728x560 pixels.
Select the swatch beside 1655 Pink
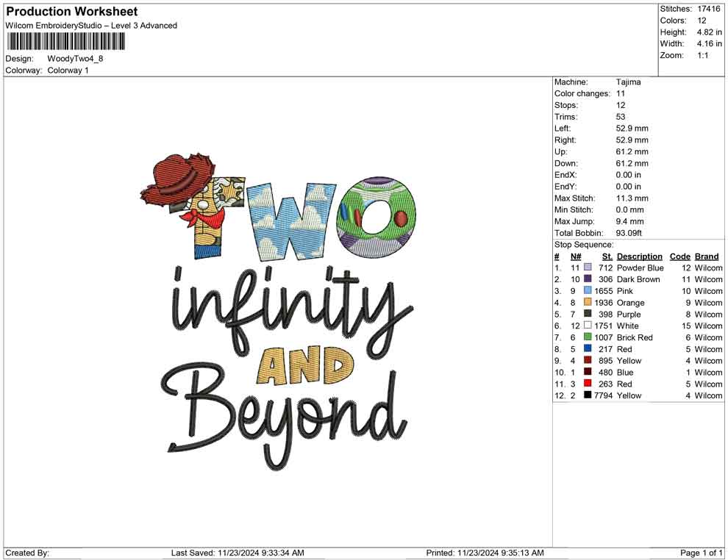click(x=588, y=290)
